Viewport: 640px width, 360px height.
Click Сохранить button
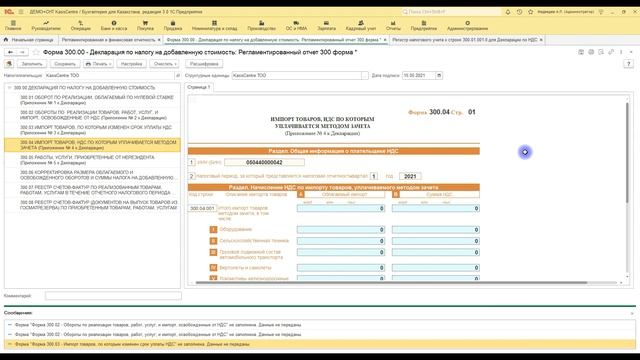(65, 64)
